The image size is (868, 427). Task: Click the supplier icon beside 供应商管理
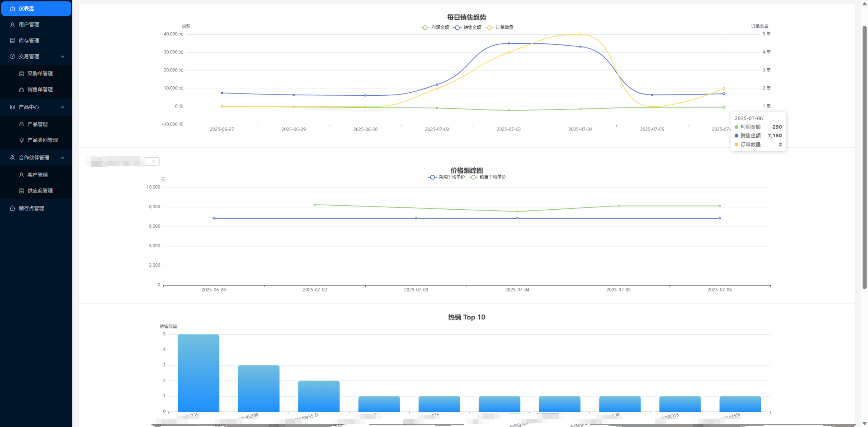pos(21,191)
